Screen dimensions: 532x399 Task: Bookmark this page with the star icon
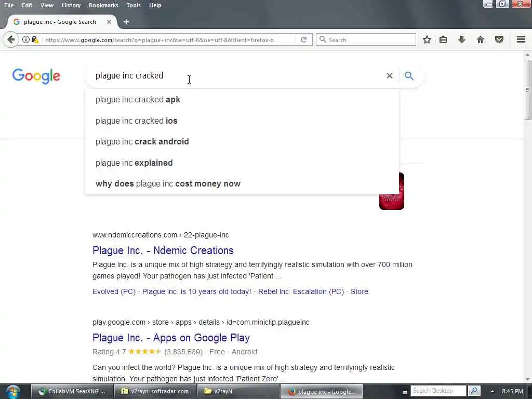pyautogui.click(x=427, y=39)
